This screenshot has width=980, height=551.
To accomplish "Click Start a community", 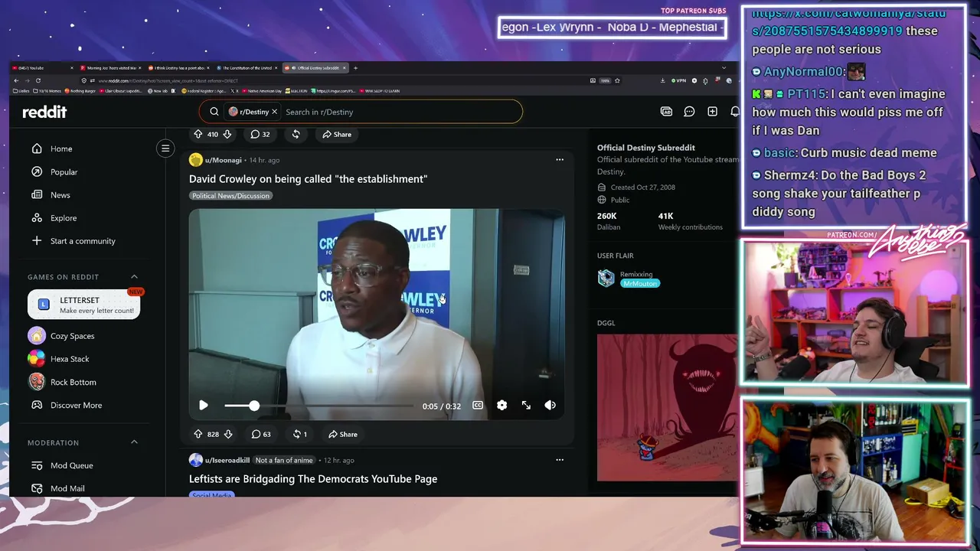I will pos(83,241).
